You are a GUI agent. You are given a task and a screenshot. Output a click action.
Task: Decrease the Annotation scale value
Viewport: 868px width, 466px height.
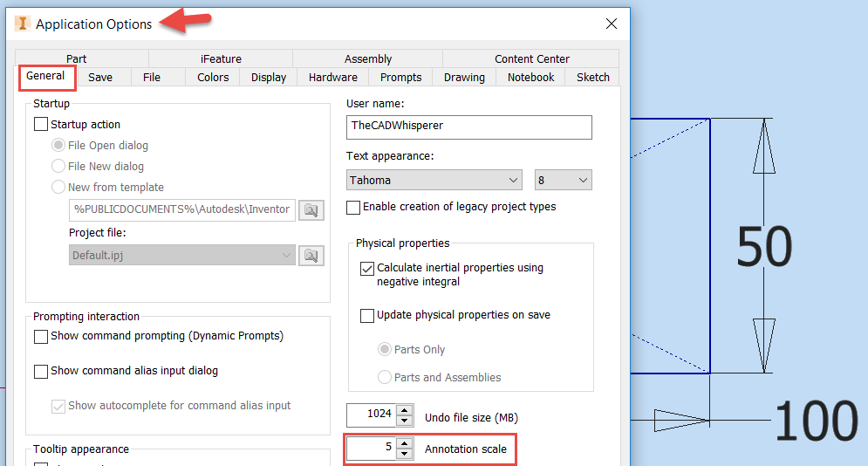(x=405, y=453)
